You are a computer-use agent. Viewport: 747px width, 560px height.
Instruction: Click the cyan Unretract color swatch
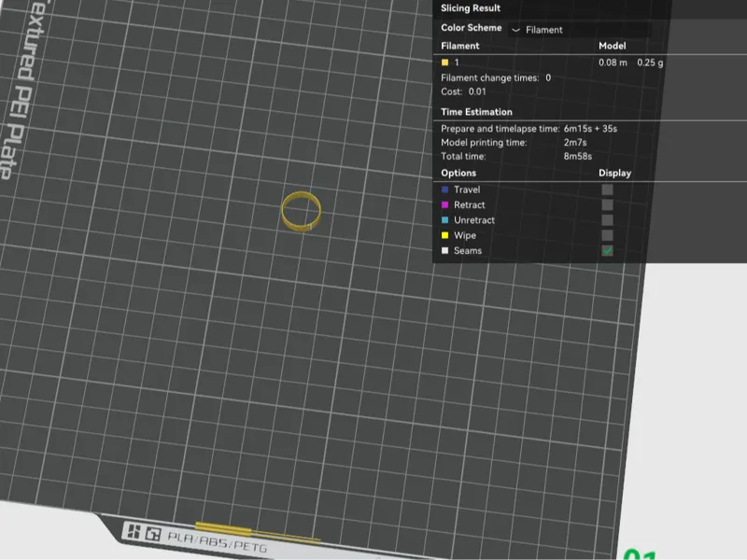[x=445, y=220]
